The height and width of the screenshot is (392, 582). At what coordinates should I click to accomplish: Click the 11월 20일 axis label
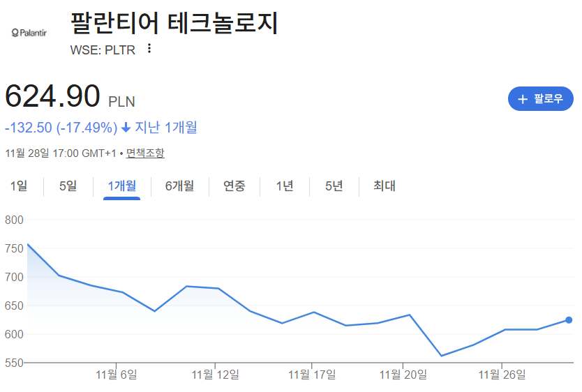[403, 375]
